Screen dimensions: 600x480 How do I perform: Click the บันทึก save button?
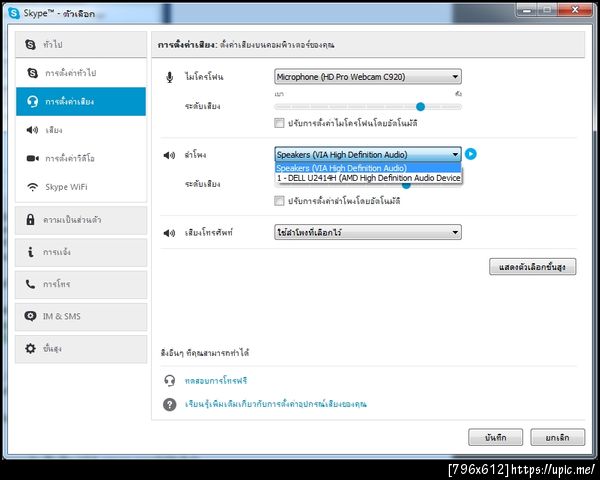pyautogui.click(x=495, y=437)
